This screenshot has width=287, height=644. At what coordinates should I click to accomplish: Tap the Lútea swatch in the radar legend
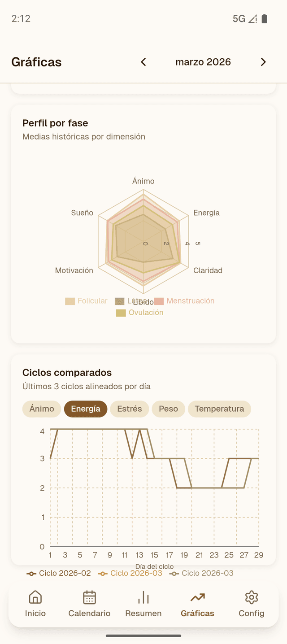119,301
